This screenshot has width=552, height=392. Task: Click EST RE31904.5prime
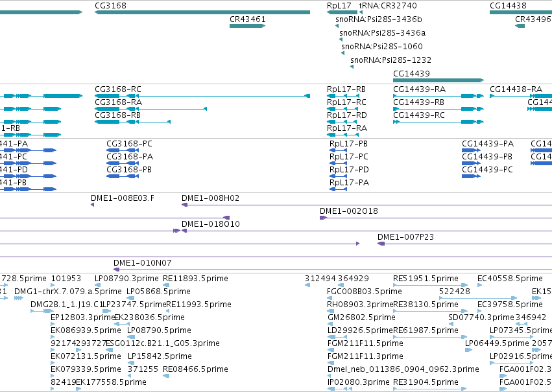430,389
